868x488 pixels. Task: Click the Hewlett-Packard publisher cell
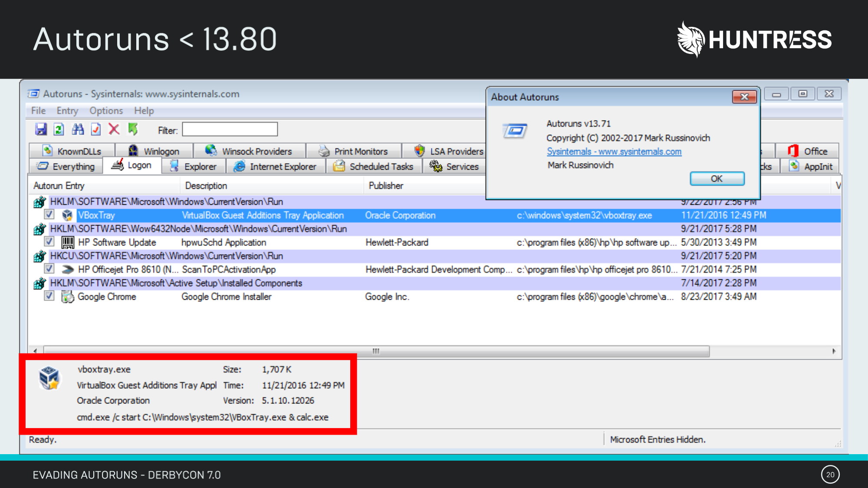point(397,242)
